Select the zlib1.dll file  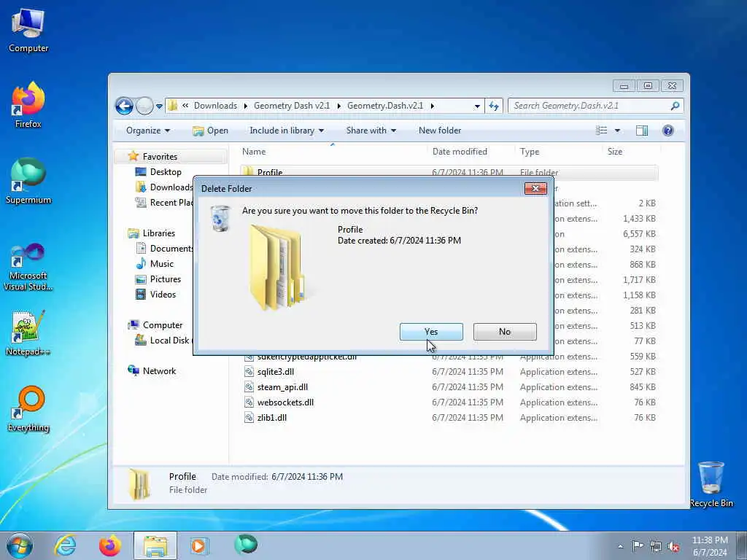click(x=272, y=417)
